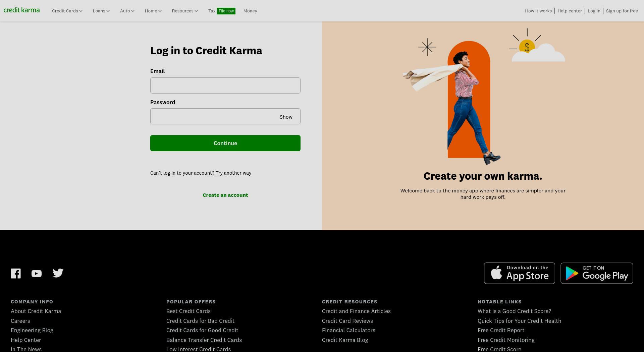Viewport: 644px width, 352px height.
Task: Click Create an account link
Action: 225,195
